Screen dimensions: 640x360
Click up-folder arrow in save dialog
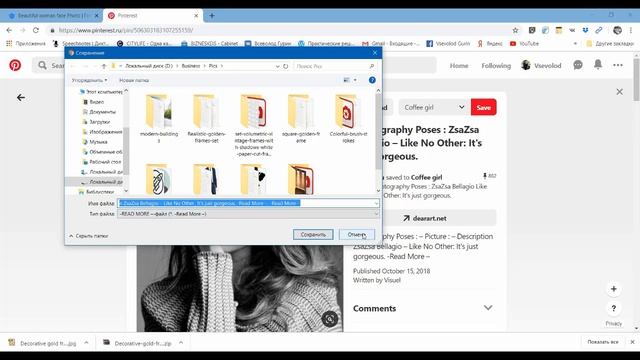[x=104, y=66]
